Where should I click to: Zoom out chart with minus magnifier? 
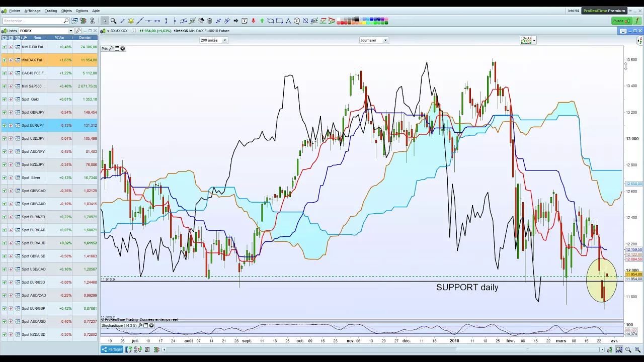(628, 349)
